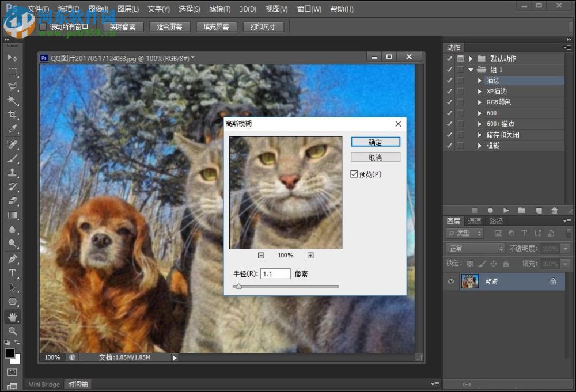
Task: Select the Magic Wand tool
Action: [12, 100]
